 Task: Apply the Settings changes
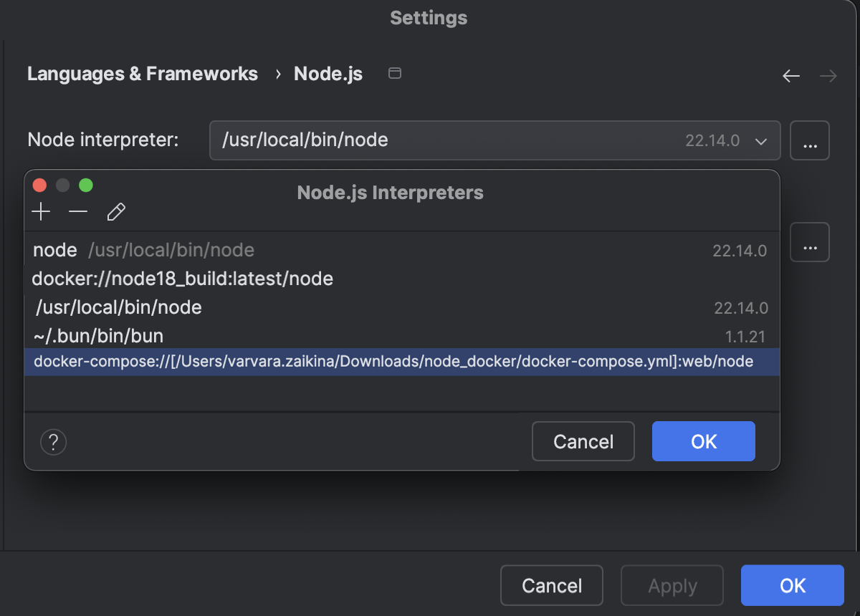click(x=672, y=585)
